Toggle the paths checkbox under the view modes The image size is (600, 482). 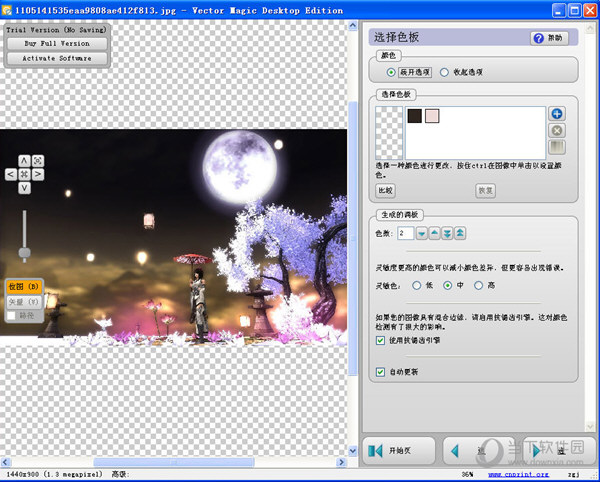(x=12, y=316)
